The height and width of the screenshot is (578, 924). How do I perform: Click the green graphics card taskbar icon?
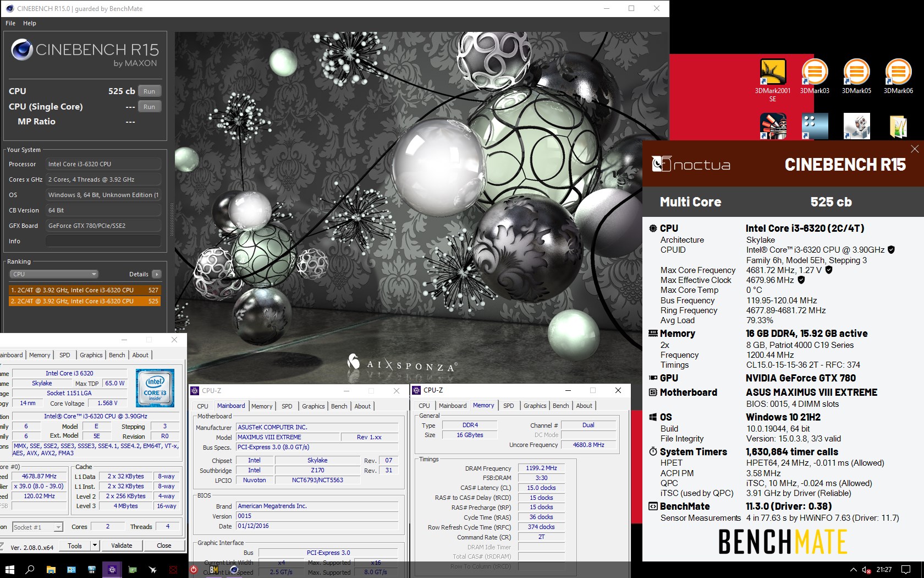click(x=133, y=570)
